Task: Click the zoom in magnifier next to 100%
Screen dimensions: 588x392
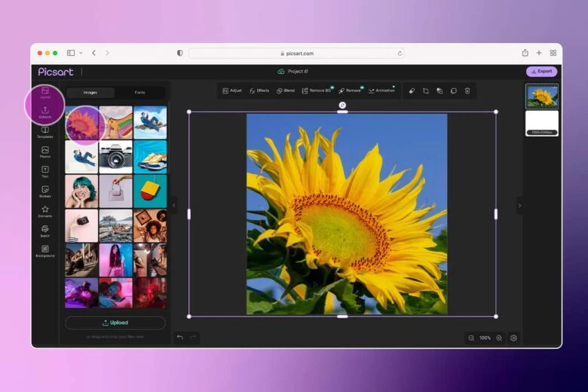Action: click(x=499, y=338)
